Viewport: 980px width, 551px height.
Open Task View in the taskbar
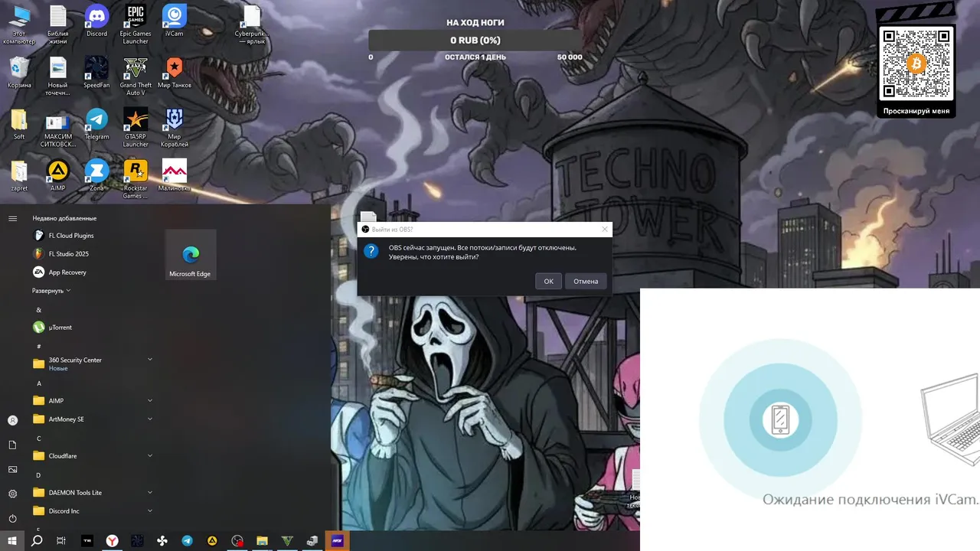pyautogui.click(x=61, y=541)
